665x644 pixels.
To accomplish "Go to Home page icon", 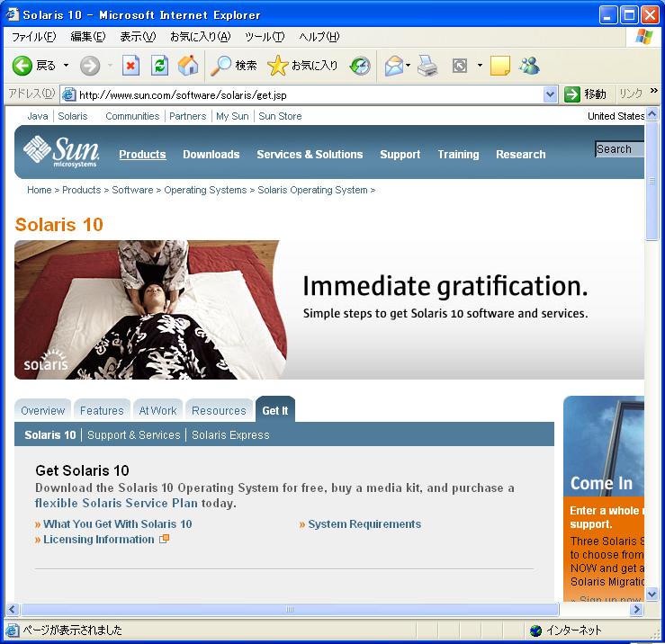I will click(188, 66).
